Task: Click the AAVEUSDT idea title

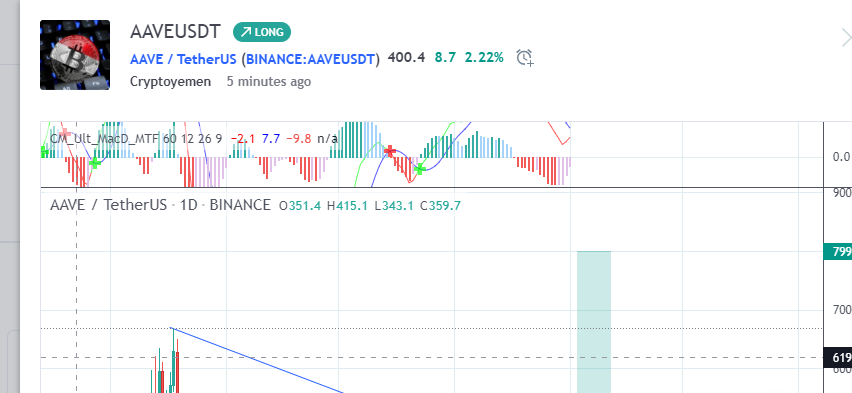Action: (176, 32)
